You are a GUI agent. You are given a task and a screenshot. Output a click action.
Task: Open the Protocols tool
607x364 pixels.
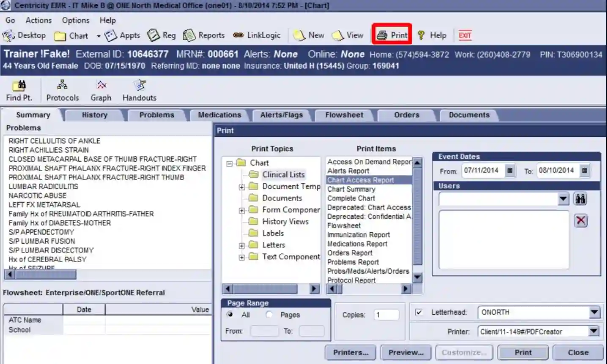pos(62,90)
